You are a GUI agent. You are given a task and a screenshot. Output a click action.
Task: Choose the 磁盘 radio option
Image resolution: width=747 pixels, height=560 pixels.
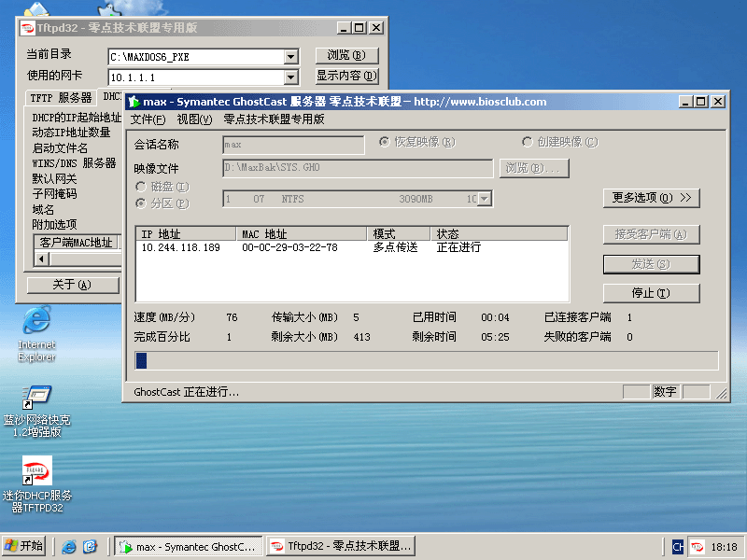(x=141, y=187)
